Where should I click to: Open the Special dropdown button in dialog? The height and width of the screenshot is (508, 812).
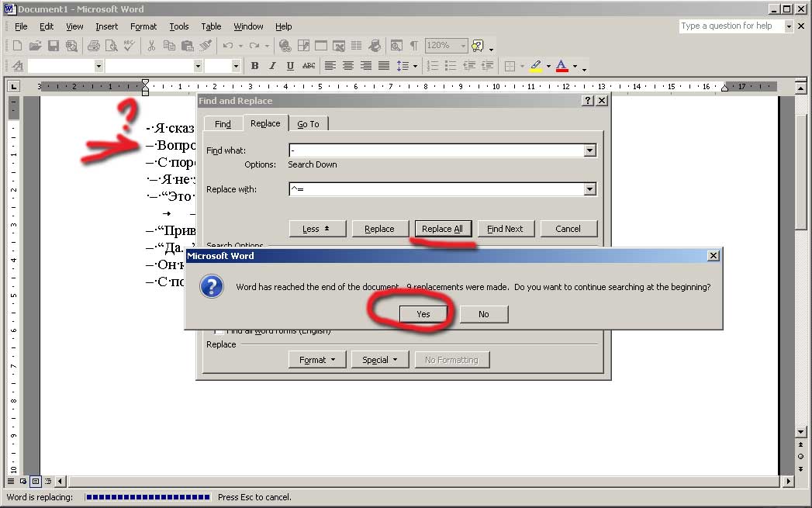click(x=379, y=359)
